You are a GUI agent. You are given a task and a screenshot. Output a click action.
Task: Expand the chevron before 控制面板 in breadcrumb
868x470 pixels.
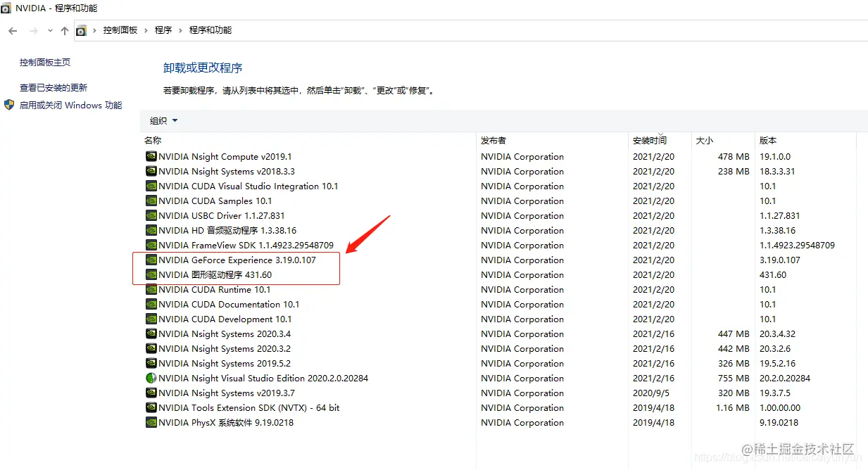tap(95, 30)
